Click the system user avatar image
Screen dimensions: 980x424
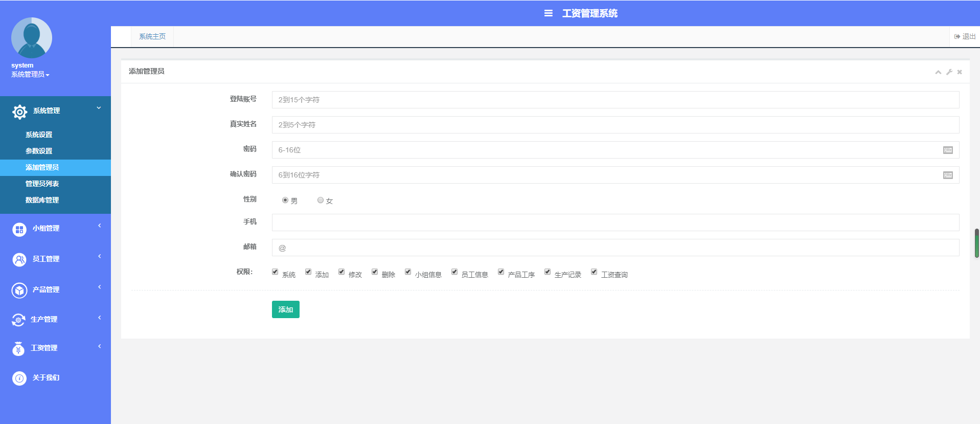tap(32, 38)
